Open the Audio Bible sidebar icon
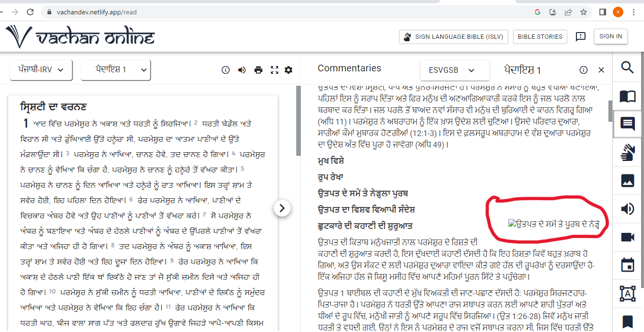The width and height of the screenshot is (644, 332). 627,209
